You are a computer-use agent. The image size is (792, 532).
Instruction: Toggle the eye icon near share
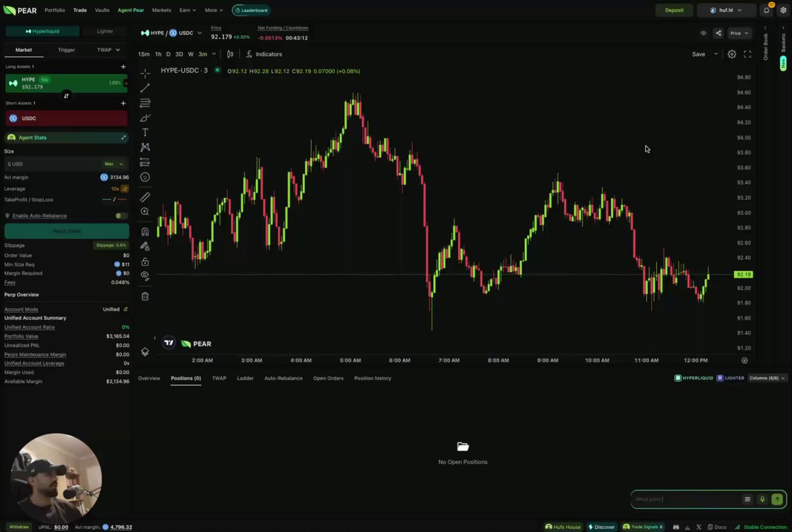point(704,33)
